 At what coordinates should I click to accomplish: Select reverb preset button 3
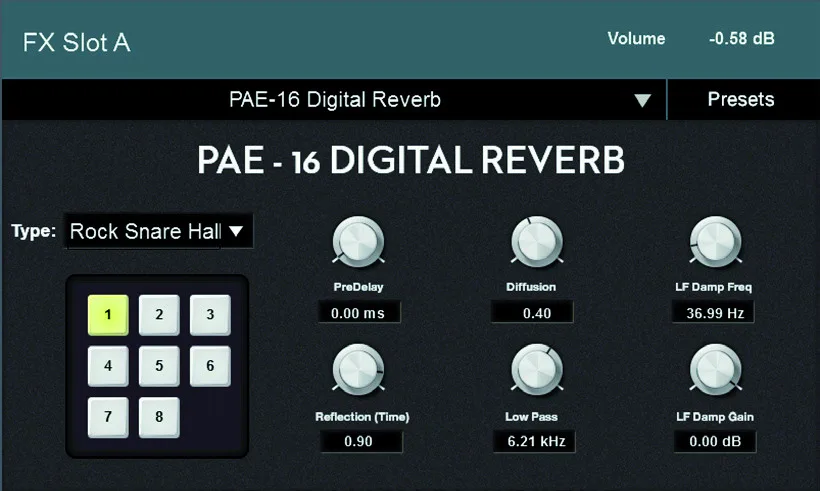point(210,315)
